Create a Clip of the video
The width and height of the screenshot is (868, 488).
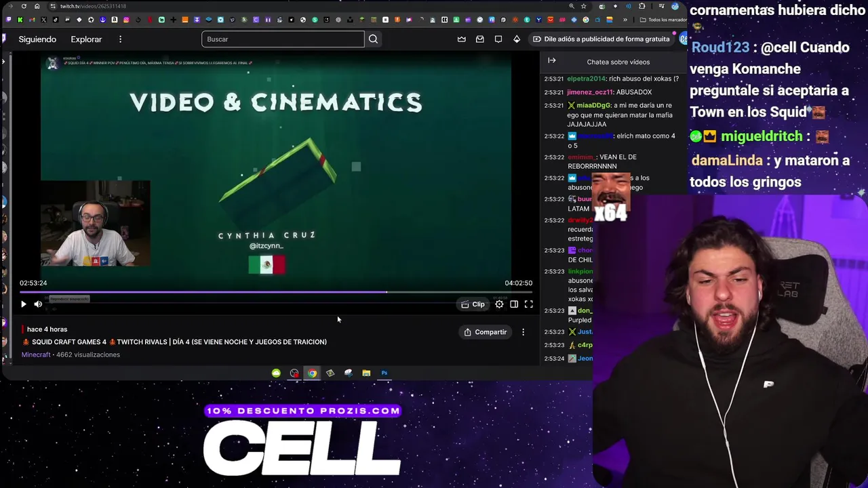coord(473,304)
